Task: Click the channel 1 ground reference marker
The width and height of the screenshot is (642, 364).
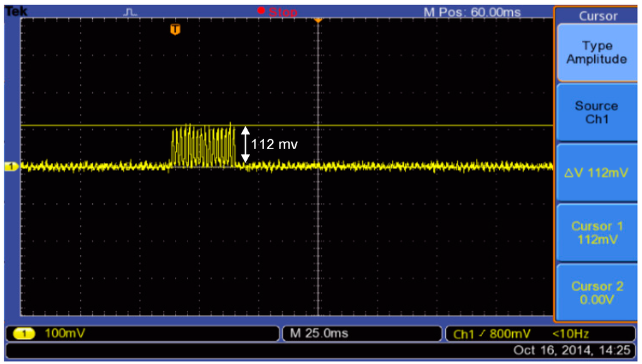Action: (x=11, y=166)
